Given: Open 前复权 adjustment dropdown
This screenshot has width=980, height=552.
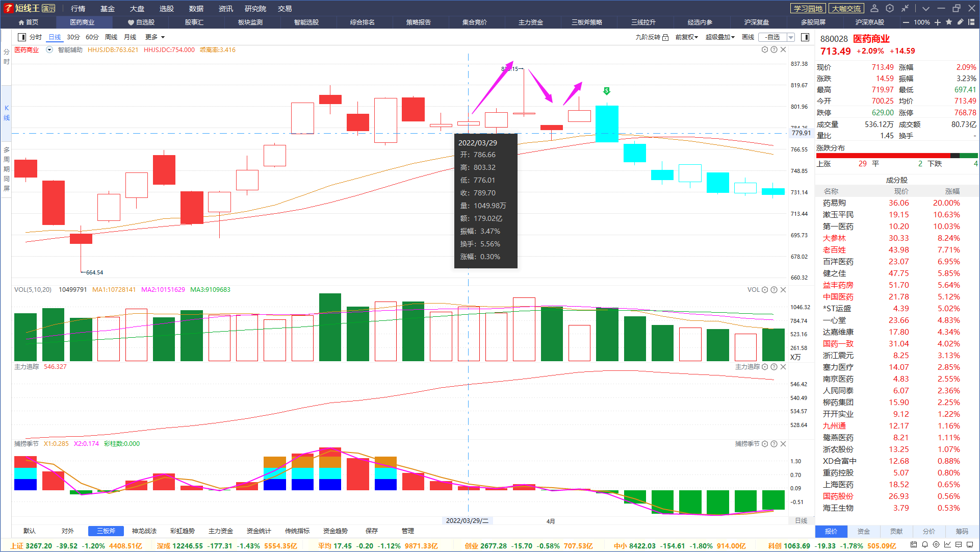Looking at the screenshot, I should [686, 37].
